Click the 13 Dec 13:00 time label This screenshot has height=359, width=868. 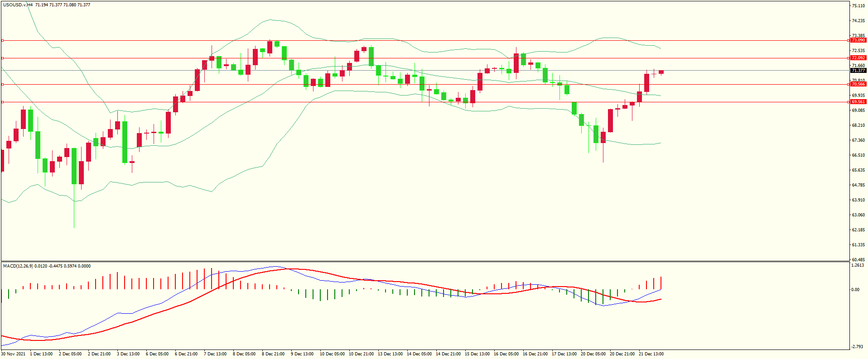coord(390,354)
